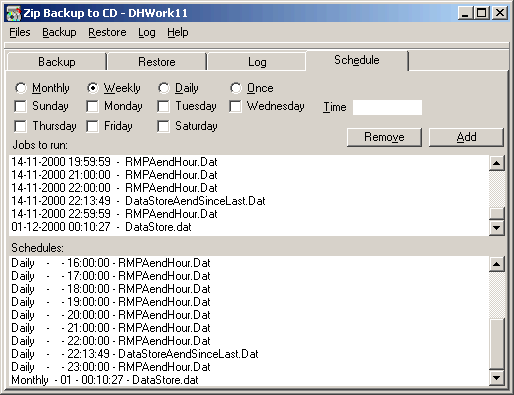
Task: Switch to the Restore tab
Action: pyautogui.click(x=157, y=62)
